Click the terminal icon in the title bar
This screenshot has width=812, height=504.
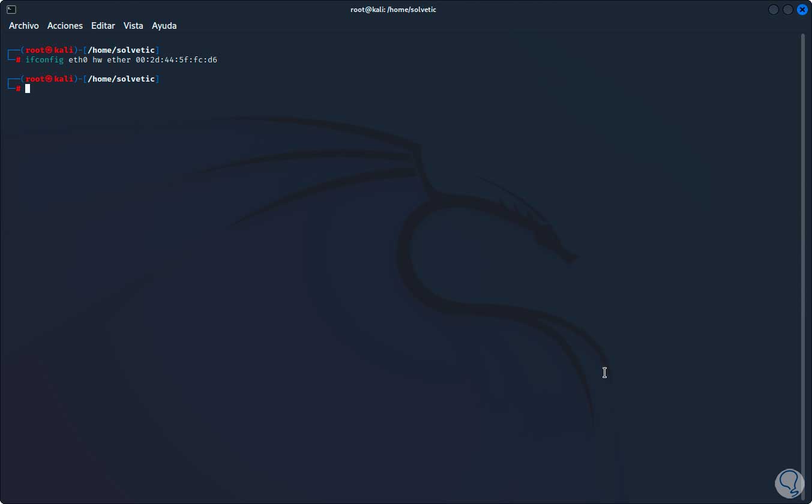pos(11,10)
